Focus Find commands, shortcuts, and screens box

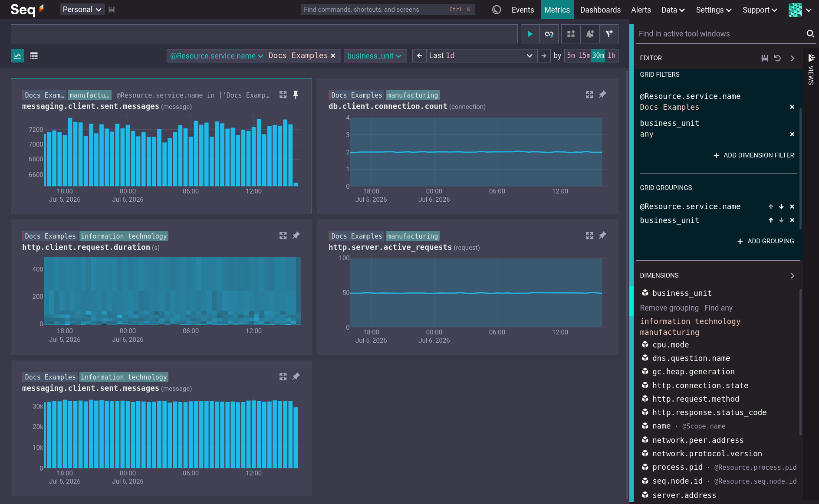tap(388, 10)
